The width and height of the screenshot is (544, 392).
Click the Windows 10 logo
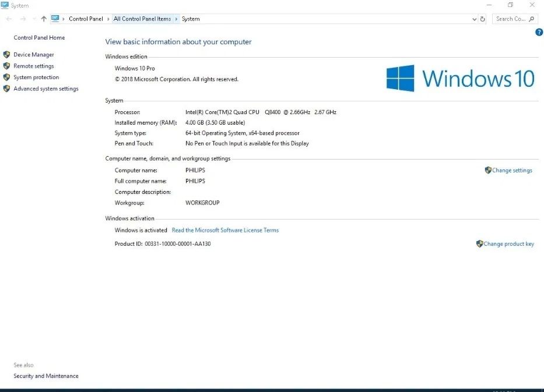click(461, 78)
